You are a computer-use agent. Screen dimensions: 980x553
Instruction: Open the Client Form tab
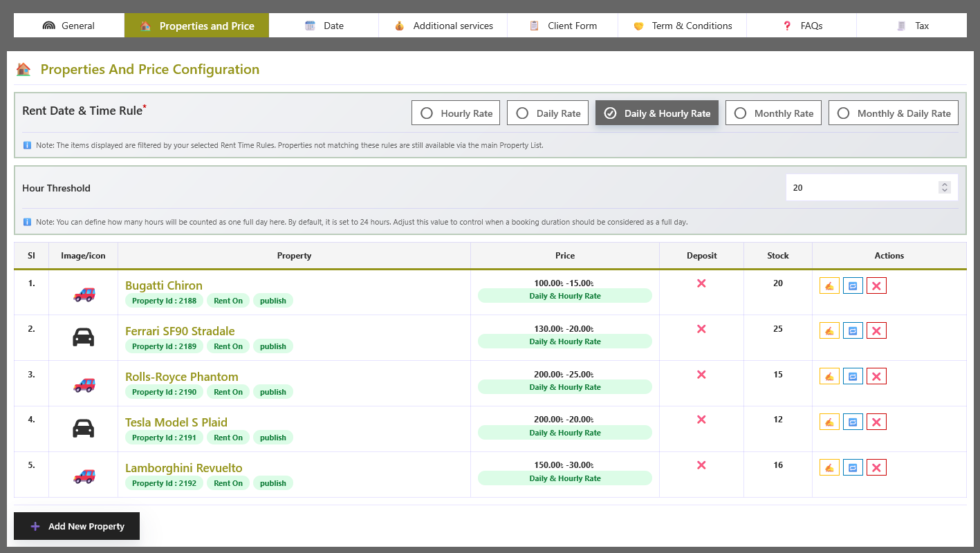tap(563, 26)
